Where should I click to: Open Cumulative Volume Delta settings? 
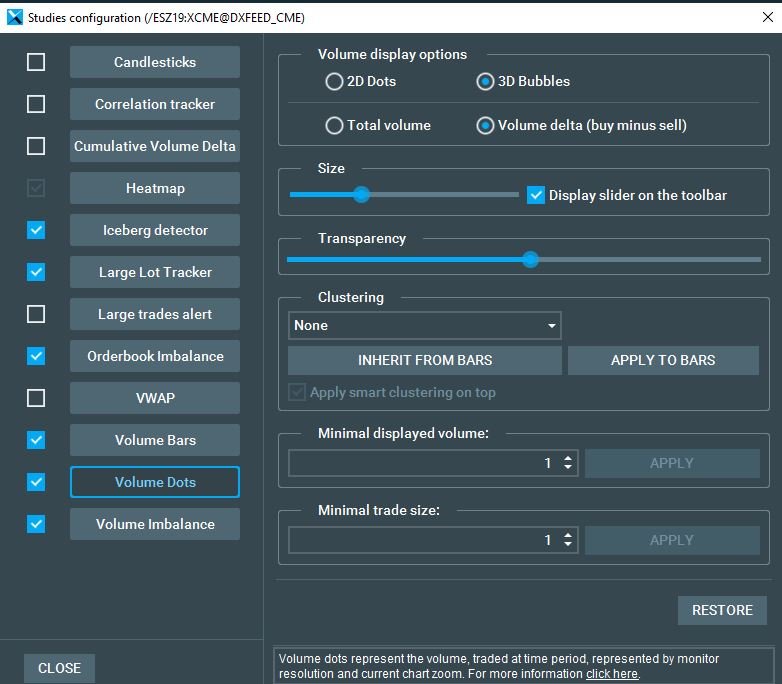coord(155,146)
